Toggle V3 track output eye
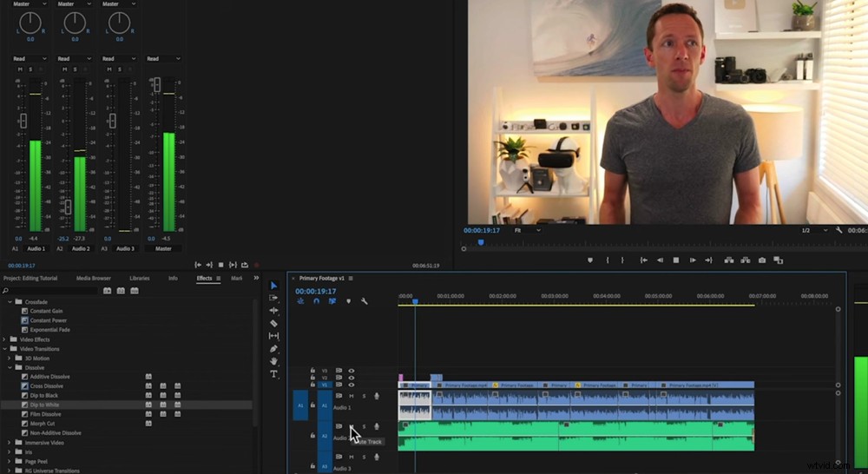868x474 pixels. pos(351,371)
